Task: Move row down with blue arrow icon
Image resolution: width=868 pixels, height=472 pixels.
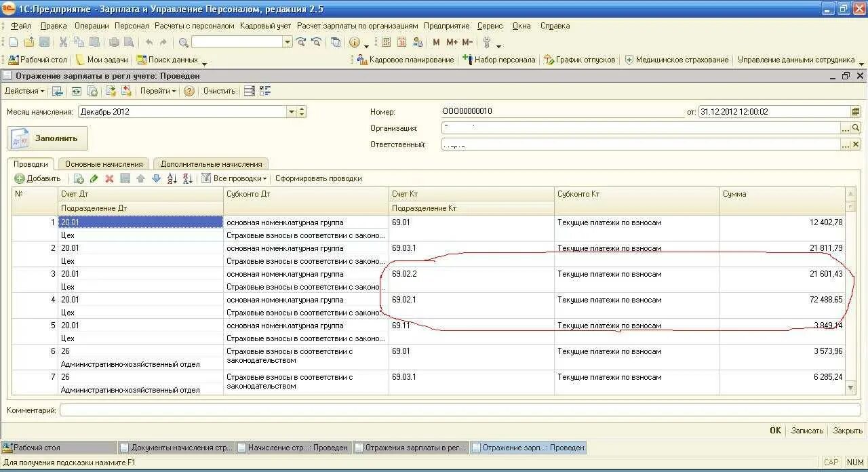Action: [x=156, y=178]
